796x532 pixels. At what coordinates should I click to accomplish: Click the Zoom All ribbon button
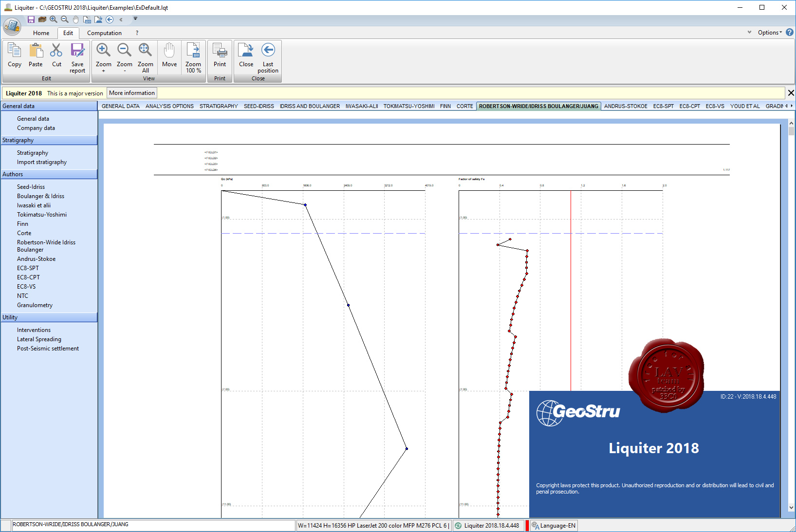tap(145, 58)
